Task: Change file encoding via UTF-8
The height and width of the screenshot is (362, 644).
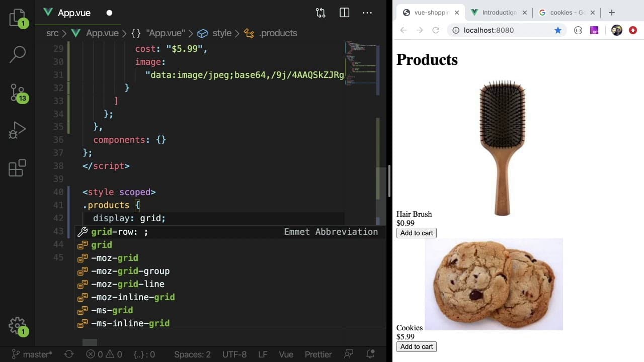Action: (x=234, y=354)
